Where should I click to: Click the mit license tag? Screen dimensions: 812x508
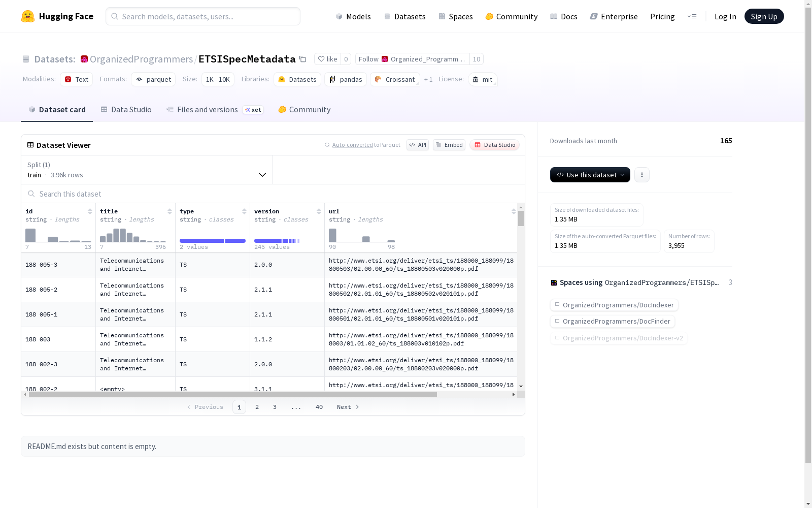click(483, 79)
